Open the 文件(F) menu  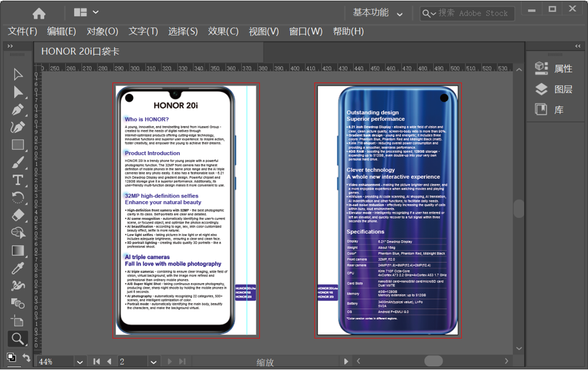[x=22, y=32]
